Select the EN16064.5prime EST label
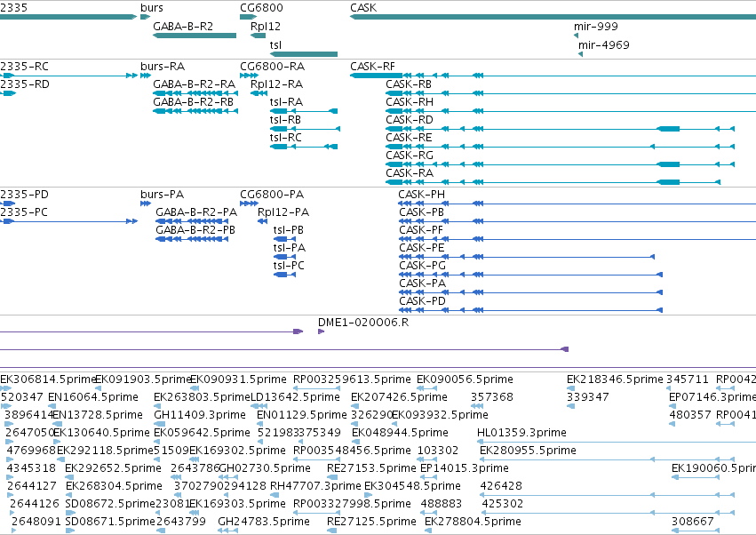Viewport: 756px width, 535px height. pos(93,397)
